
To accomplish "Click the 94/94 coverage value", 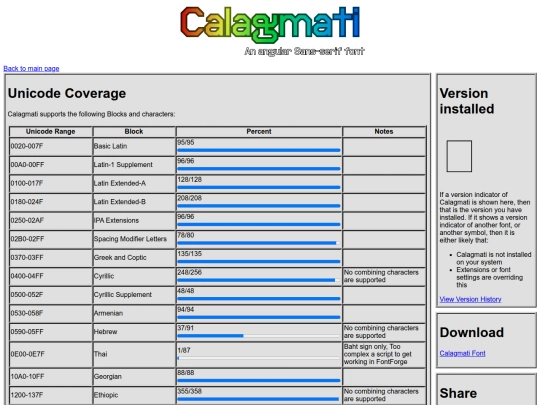I will pos(186,310).
